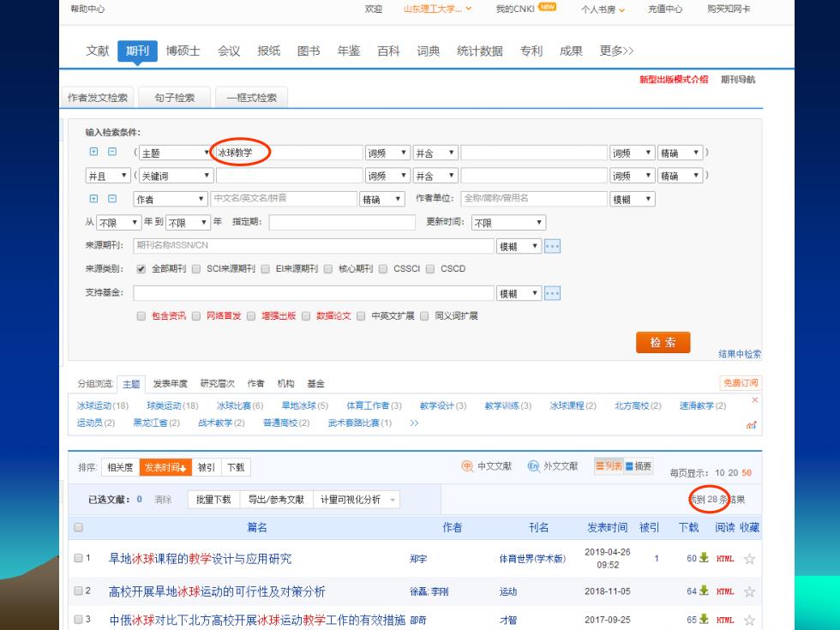This screenshot has height=630, width=840.
Task: Open the 支持基金 browse ellipsis button
Action: click(x=552, y=293)
